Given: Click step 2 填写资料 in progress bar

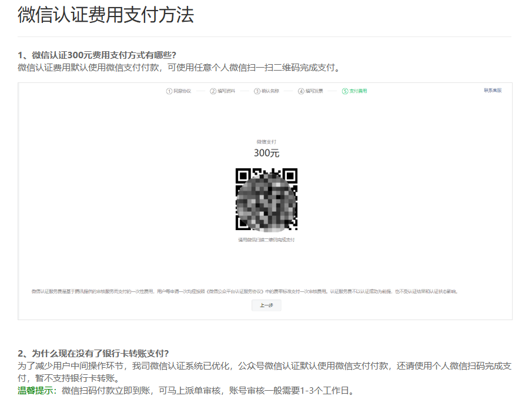Looking at the screenshot, I should [x=223, y=91].
